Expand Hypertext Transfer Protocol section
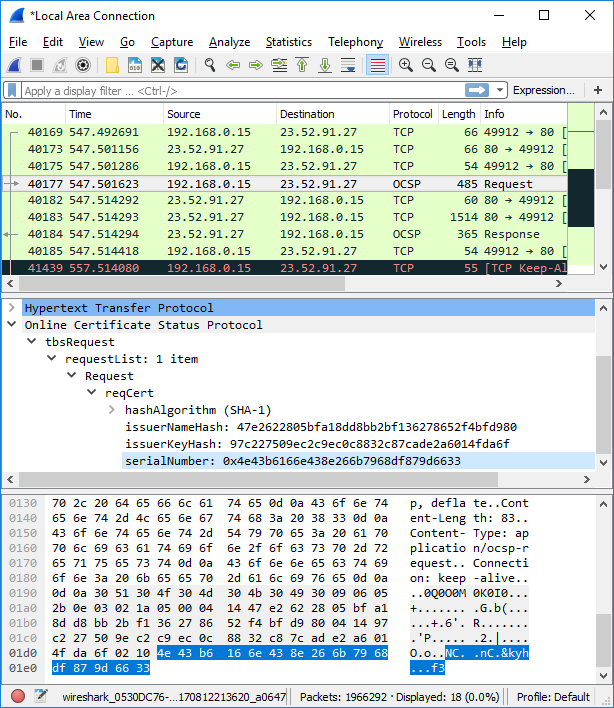Viewport: 614px width, 708px height. tap(12, 308)
